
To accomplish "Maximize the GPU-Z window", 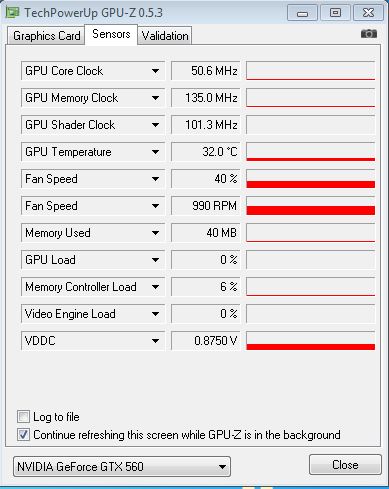I will pos(335,13).
